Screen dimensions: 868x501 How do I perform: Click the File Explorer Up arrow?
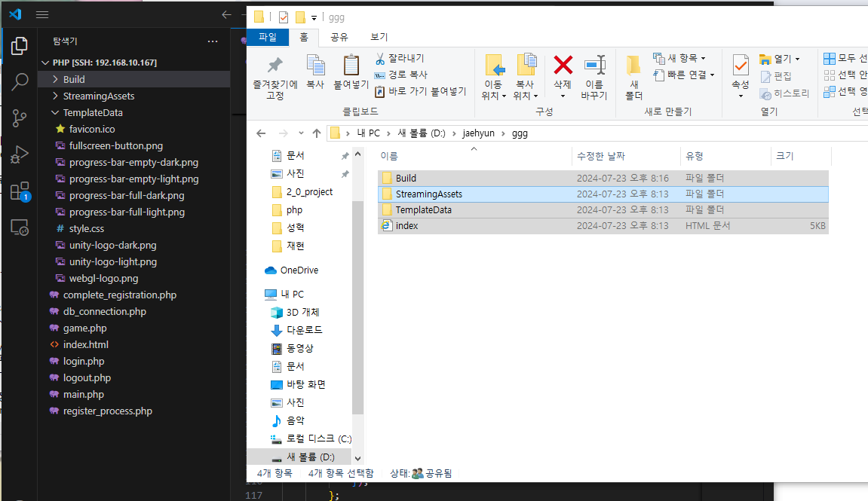(317, 133)
